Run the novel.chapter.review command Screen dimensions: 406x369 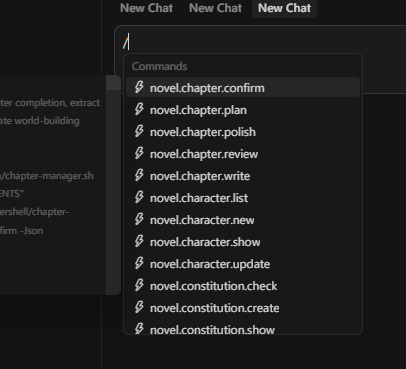243,154
